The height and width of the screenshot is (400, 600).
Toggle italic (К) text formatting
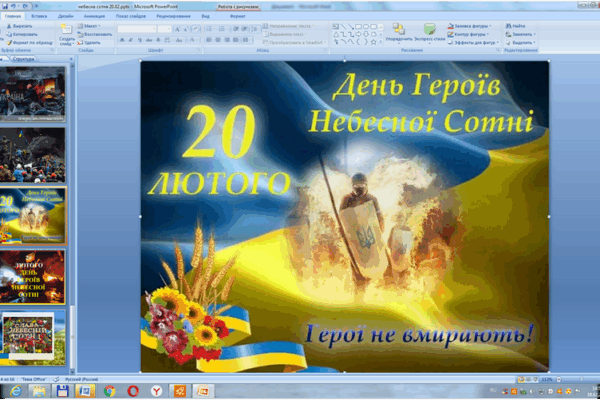pos(130,40)
